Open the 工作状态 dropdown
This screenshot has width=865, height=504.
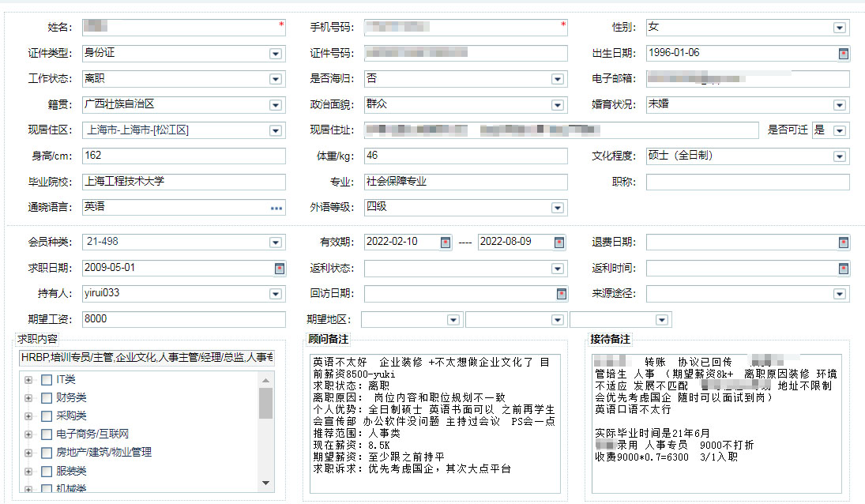click(275, 80)
